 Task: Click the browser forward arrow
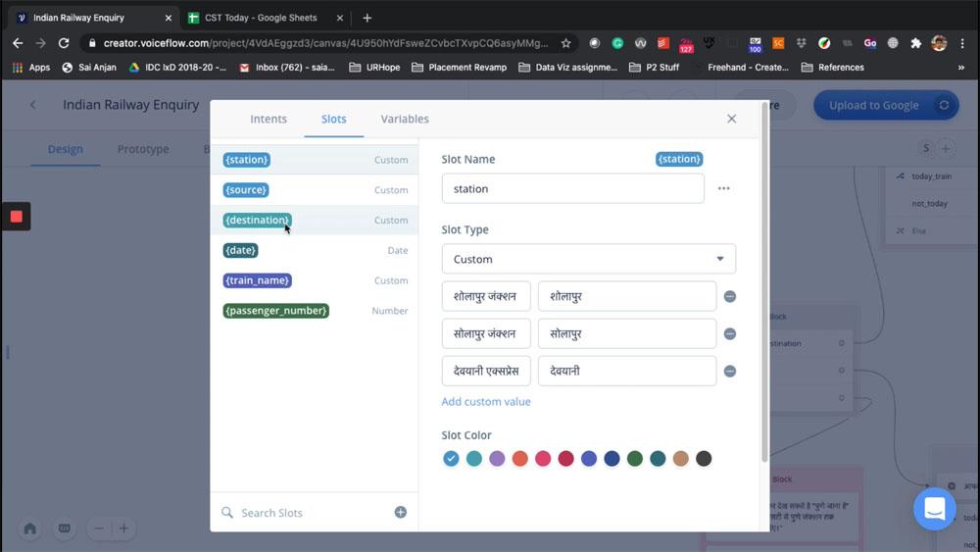[40, 43]
